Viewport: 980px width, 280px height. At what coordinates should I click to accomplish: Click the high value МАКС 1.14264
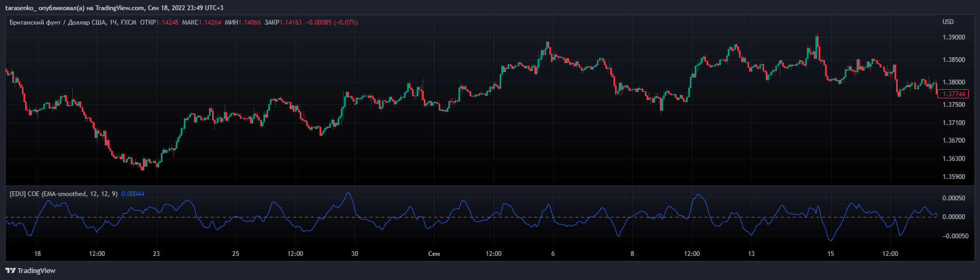pos(201,22)
